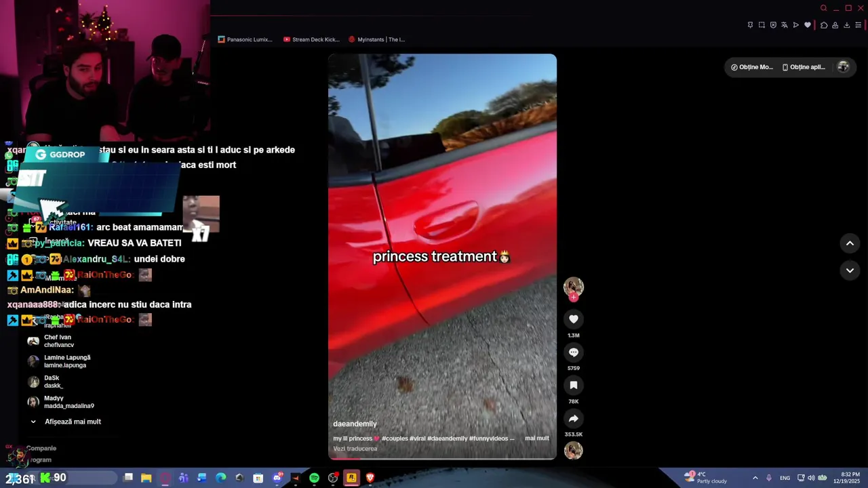Open the sound disc thumbnail under share

click(574, 450)
